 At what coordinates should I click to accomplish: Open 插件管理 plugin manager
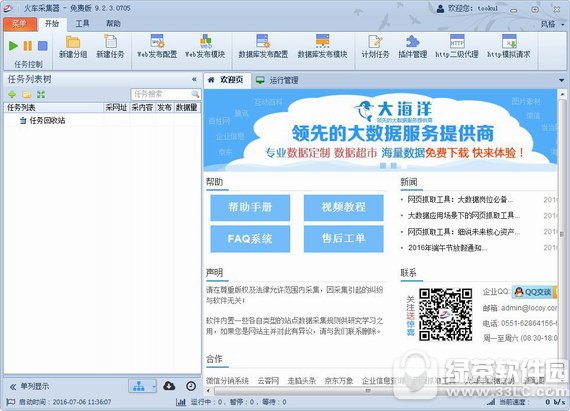(x=412, y=47)
